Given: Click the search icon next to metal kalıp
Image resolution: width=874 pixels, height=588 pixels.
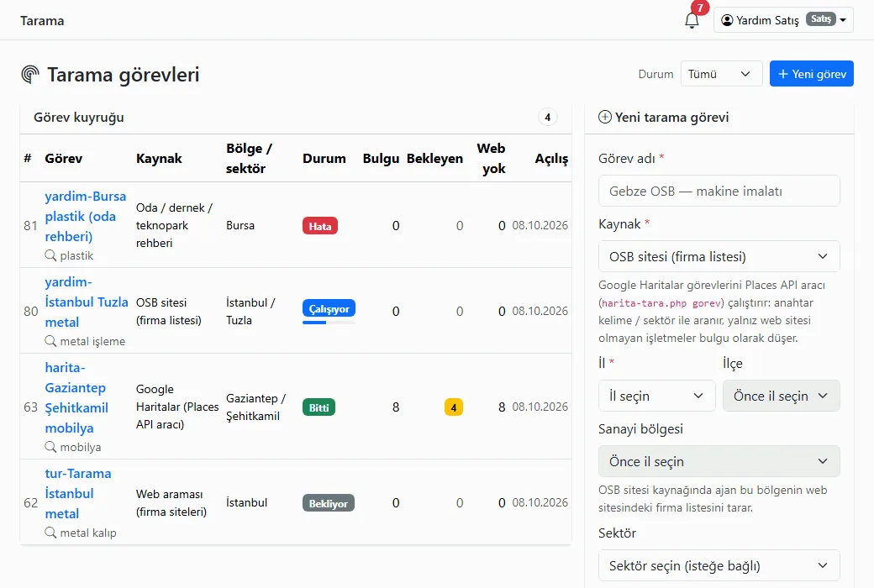Looking at the screenshot, I should 50,533.
